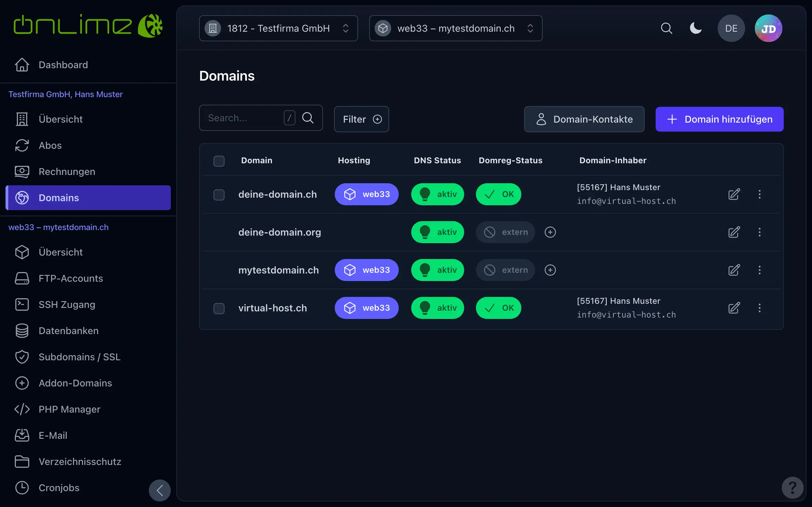Open more actions menu for mytestdomain.ch

click(759, 270)
